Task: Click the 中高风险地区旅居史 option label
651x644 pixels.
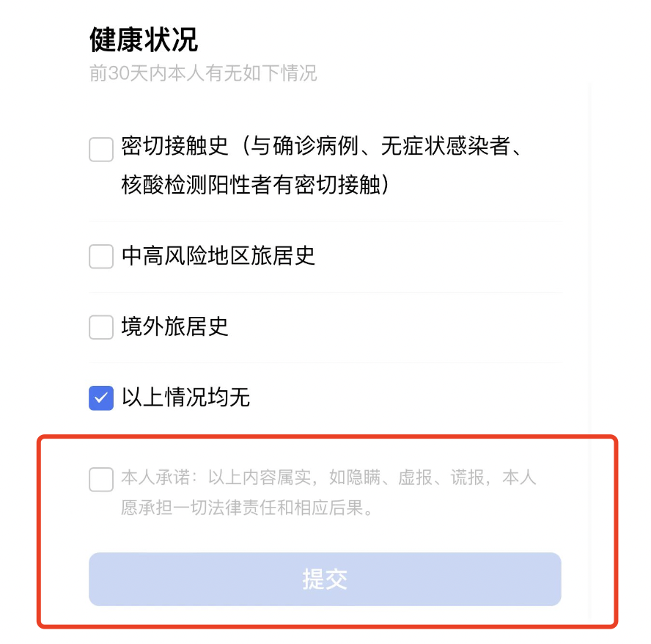Action: (218, 256)
